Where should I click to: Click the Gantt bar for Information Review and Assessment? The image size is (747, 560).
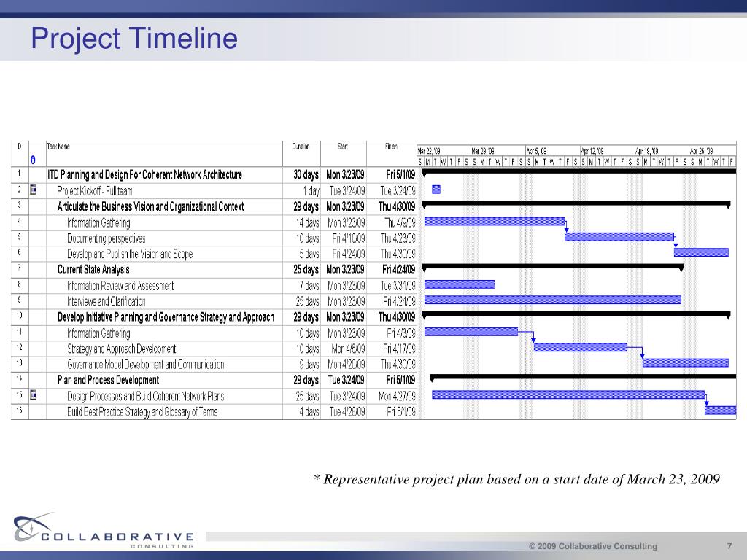pos(460,284)
